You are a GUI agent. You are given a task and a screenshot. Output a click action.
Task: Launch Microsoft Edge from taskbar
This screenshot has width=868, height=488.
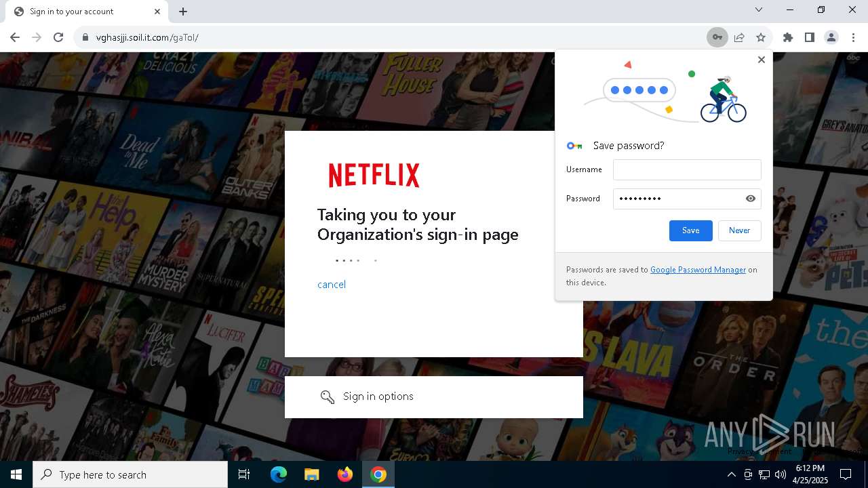279,474
